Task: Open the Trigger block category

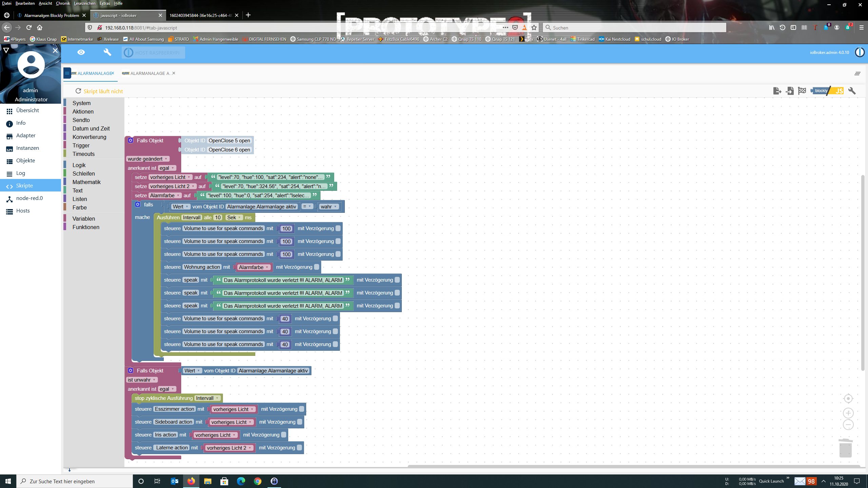Action: pos(81,145)
